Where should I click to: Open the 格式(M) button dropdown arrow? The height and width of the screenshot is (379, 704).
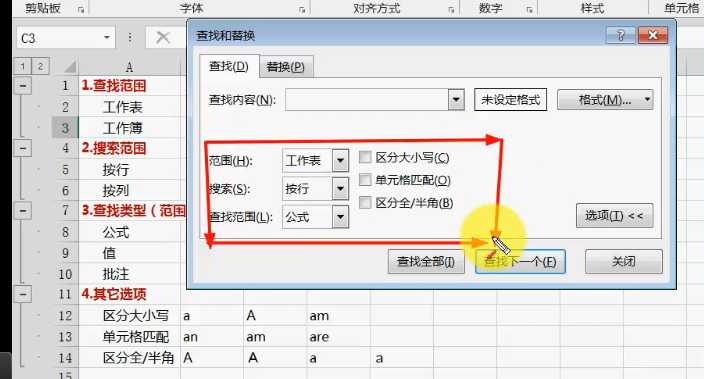(x=647, y=99)
